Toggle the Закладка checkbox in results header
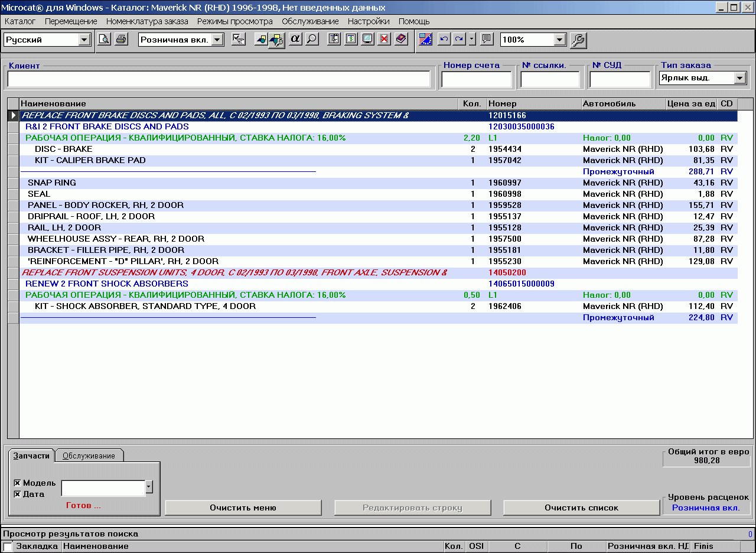Image resolution: width=756 pixels, height=553 pixels. tap(8, 547)
